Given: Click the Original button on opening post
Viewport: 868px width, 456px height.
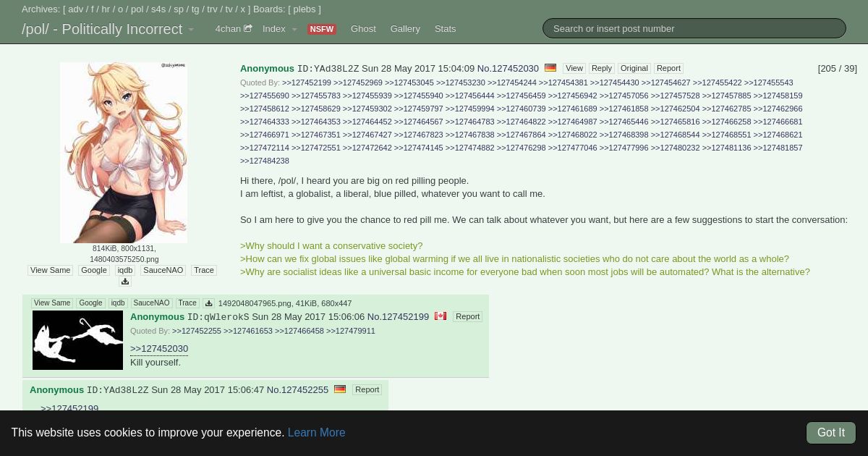Looking at the screenshot, I should (634, 68).
